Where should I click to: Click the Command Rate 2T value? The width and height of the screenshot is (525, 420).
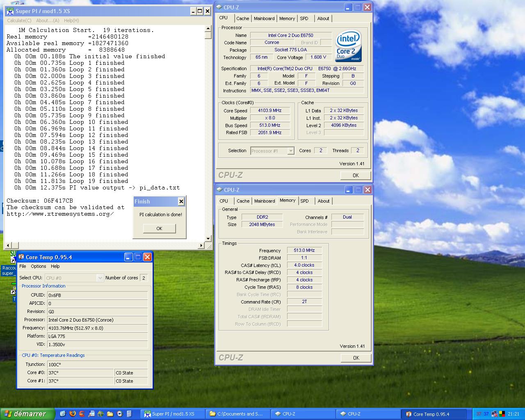304,301
